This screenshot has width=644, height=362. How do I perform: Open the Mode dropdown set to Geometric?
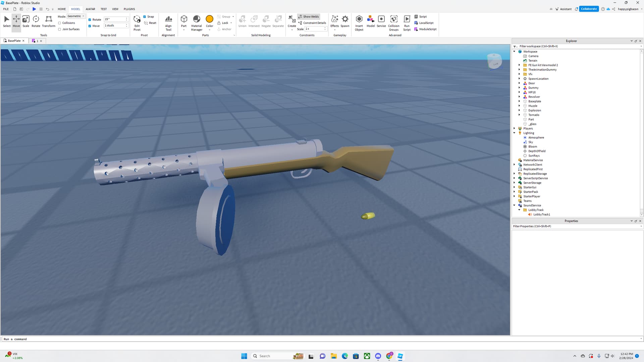(x=76, y=16)
